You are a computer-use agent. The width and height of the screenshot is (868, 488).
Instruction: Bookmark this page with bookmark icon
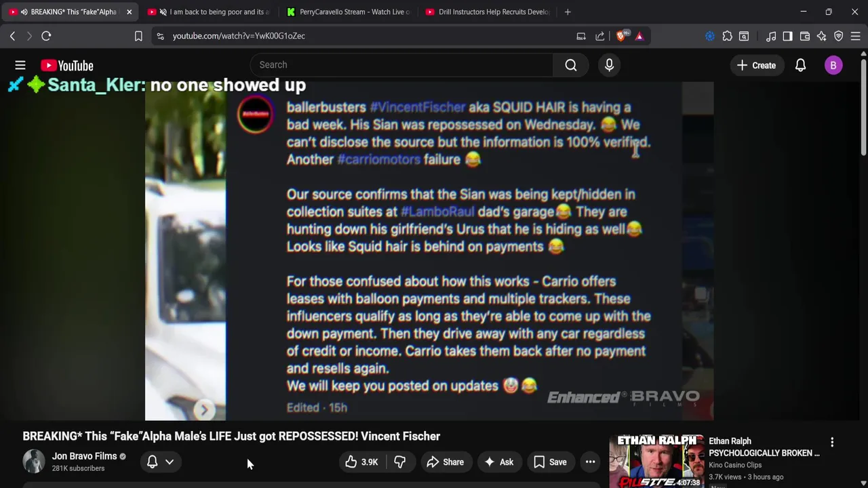[138, 36]
